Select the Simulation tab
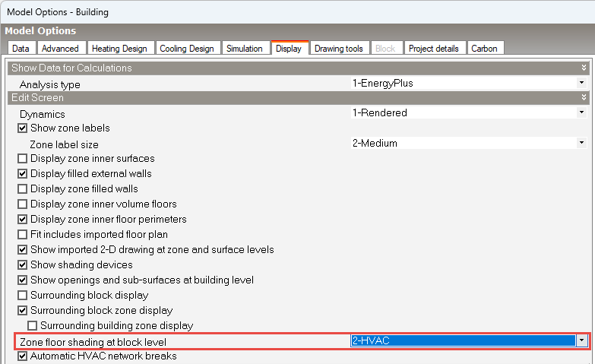595x364 pixels. pos(245,49)
